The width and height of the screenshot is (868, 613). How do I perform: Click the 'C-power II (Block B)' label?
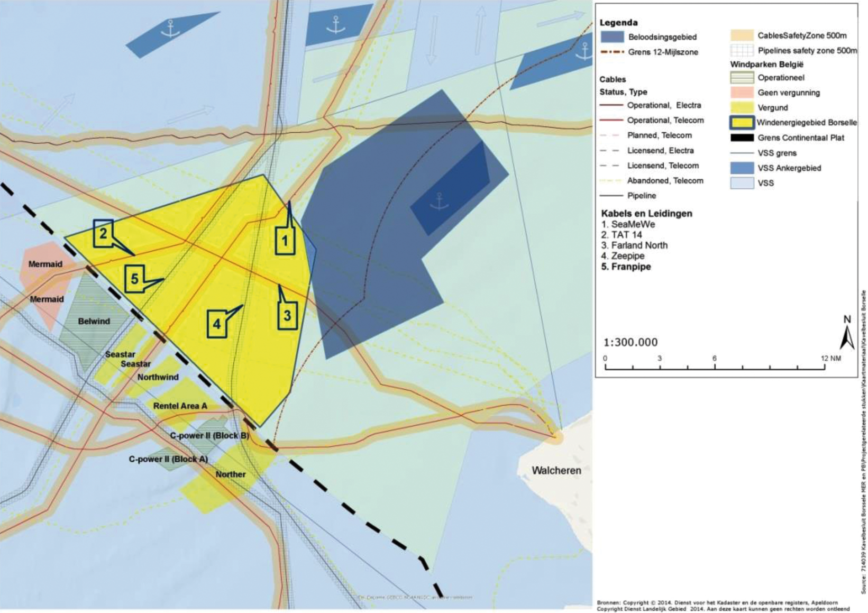coord(209,435)
